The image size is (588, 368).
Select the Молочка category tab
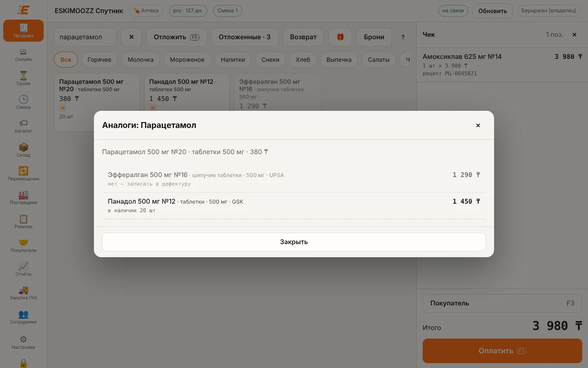pyautogui.click(x=140, y=60)
